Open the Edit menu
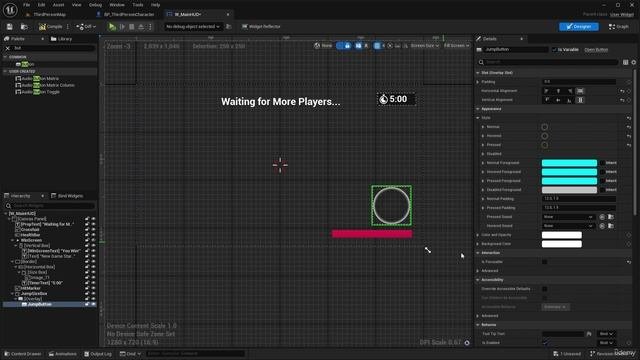Viewport: 640px width, 360px height. click(x=41, y=5)
